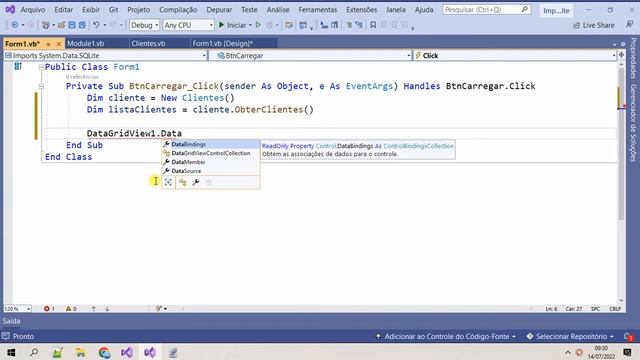Viewport: 640px width, 360px height.
Task: Open the Gerenciador de Soluções side tab
Action: (x=633, y=123)
